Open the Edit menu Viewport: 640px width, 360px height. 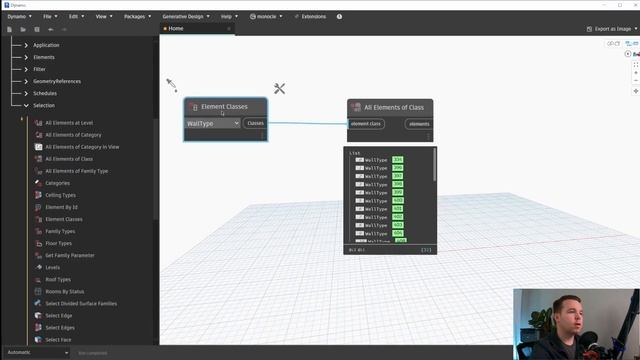click(76, 17)
